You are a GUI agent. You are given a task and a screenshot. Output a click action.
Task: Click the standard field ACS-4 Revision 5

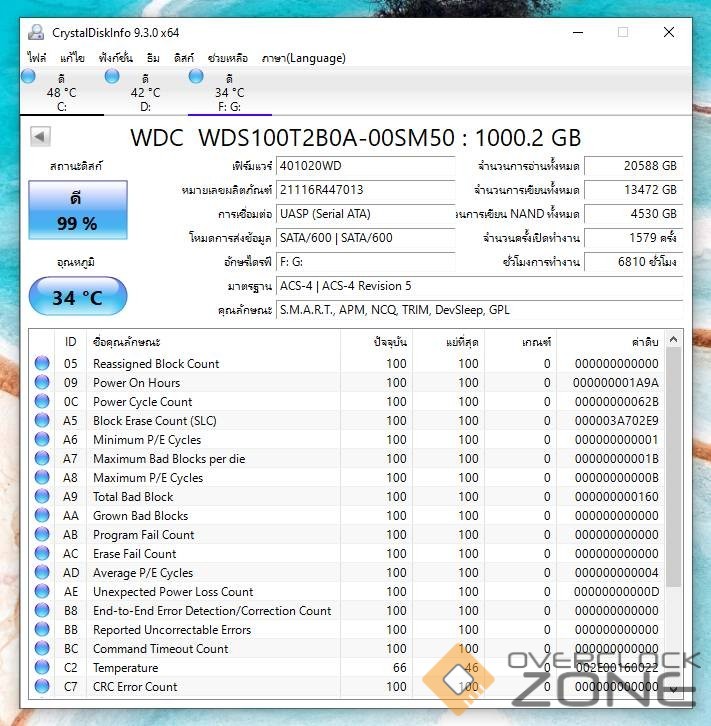[480, 286]
